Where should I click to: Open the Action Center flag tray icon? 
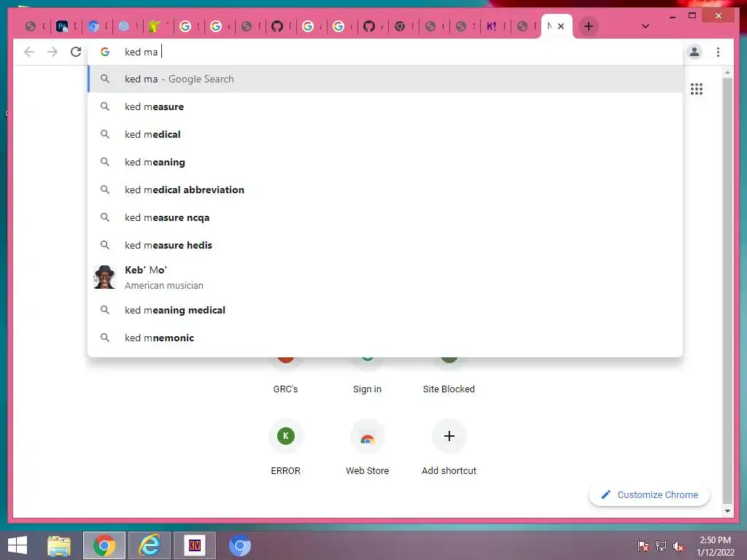coord(643,545)
